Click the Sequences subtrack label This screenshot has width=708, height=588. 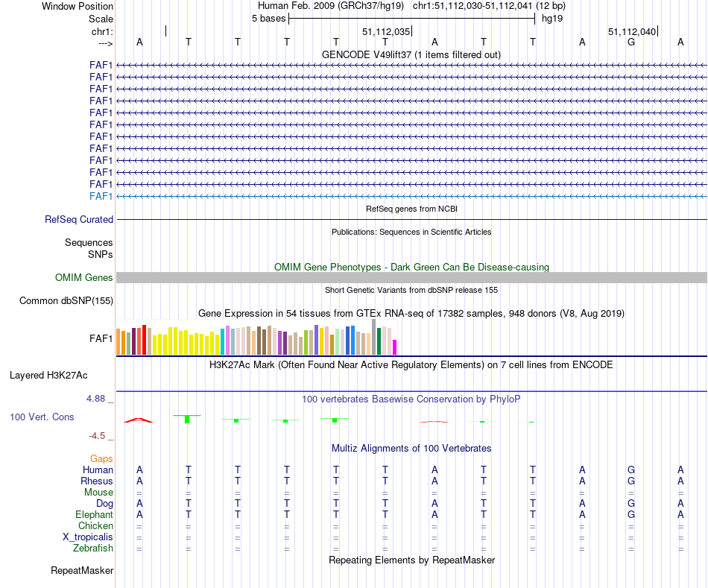89,242
